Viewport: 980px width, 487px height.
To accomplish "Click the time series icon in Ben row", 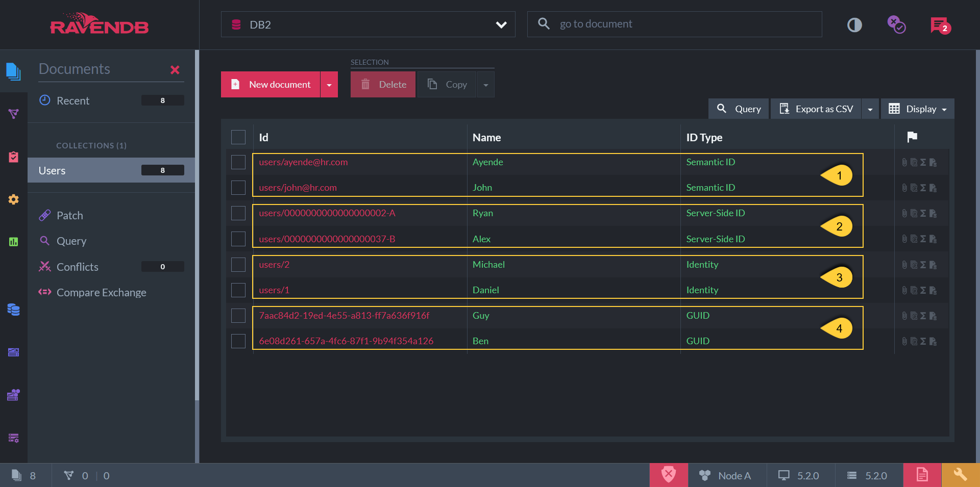I will (933, 341).
